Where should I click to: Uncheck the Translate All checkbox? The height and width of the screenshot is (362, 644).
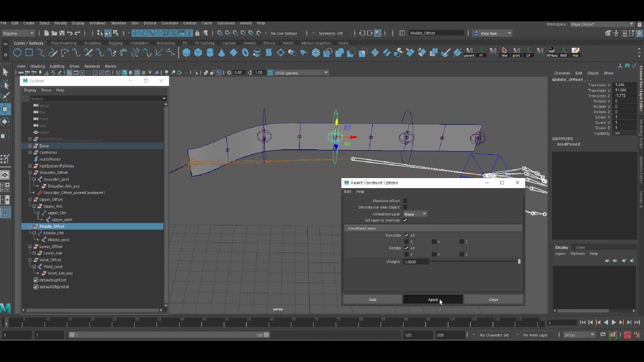pyautogui.click(x=407, y=235)
